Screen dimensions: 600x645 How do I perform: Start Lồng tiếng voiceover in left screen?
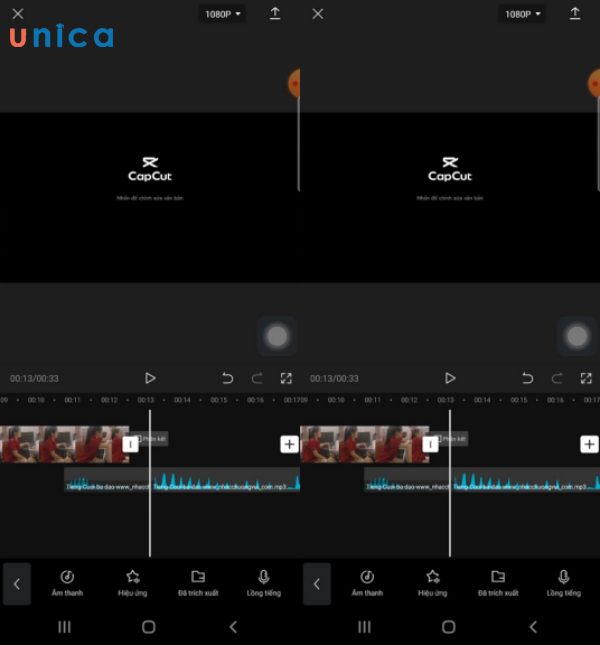pos(264,584)
